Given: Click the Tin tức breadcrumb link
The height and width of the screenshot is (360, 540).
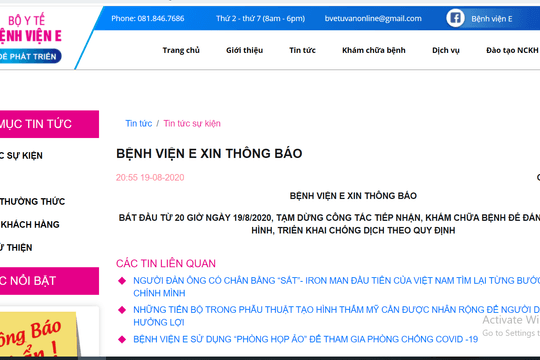Looking at the screenshot, I should tap(138, 123).
